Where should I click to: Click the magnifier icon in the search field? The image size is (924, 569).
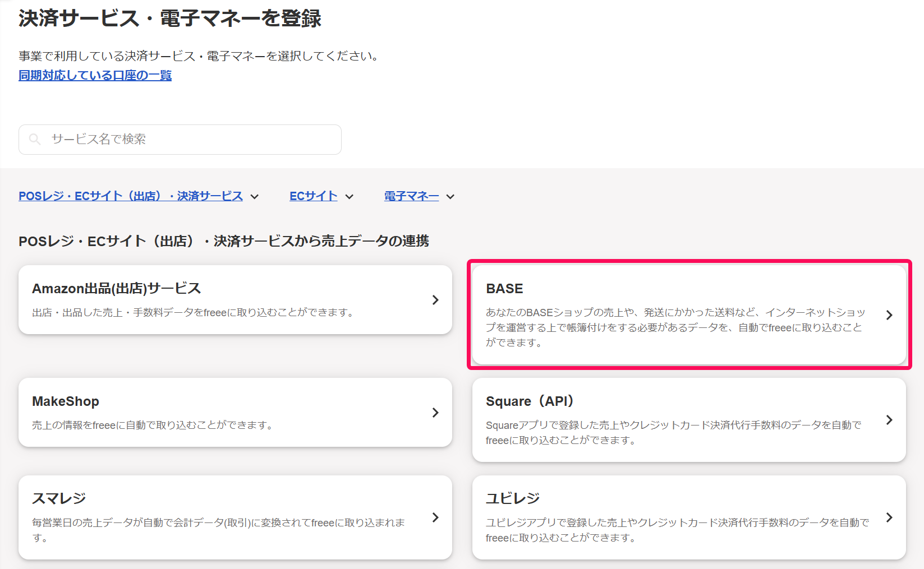coord(35,139)
